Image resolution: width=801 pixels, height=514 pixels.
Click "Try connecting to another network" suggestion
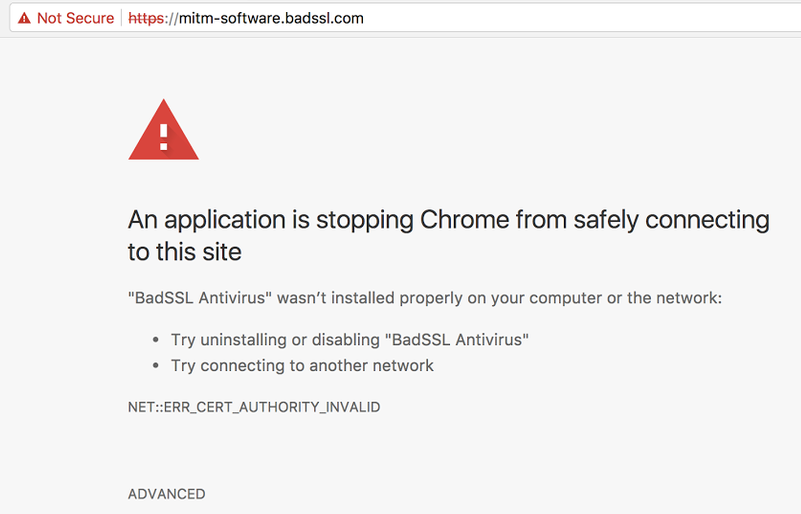pyautogui.click(x=302, y=365)
